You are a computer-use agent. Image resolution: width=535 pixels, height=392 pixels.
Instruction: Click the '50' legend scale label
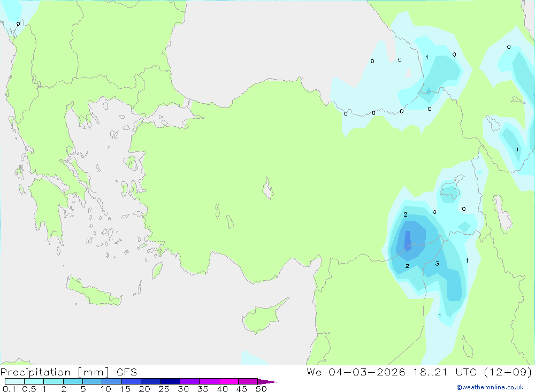pyautogui.click(x=261, y=389)
